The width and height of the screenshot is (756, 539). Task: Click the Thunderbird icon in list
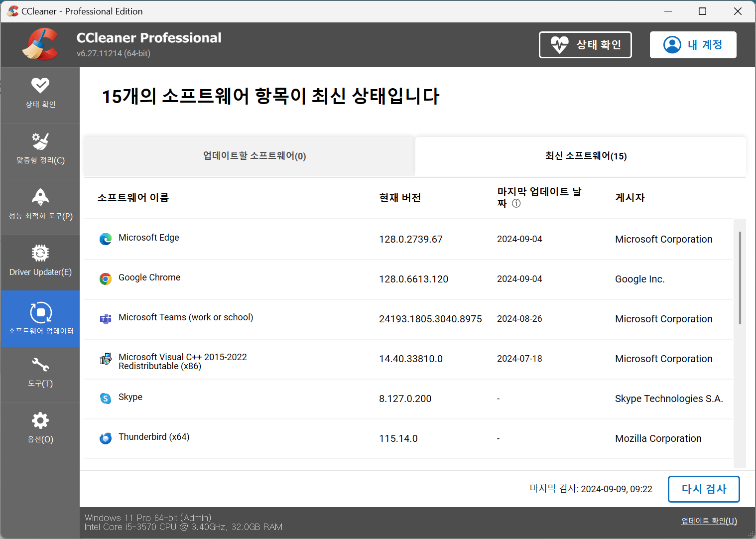[106, 438]
